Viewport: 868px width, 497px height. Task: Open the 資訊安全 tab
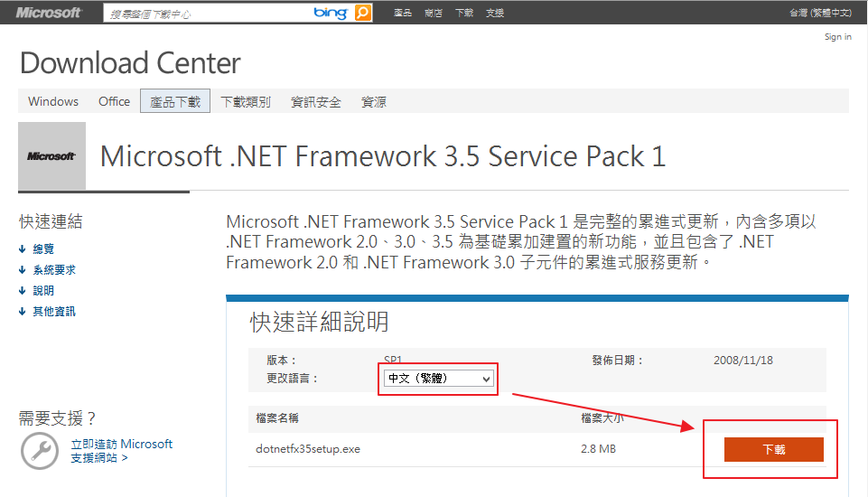coord(316,101)
